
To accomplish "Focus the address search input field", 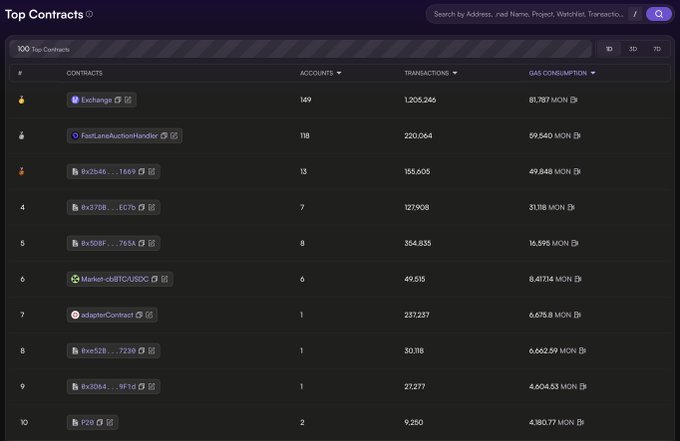I will pos(528,14).
